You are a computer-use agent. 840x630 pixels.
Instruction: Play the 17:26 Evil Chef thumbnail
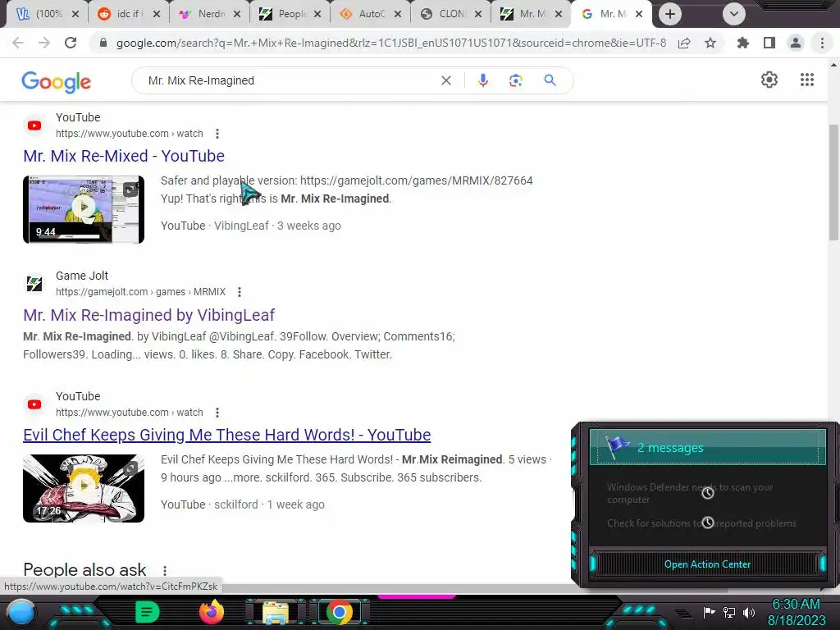click(84, 488)
